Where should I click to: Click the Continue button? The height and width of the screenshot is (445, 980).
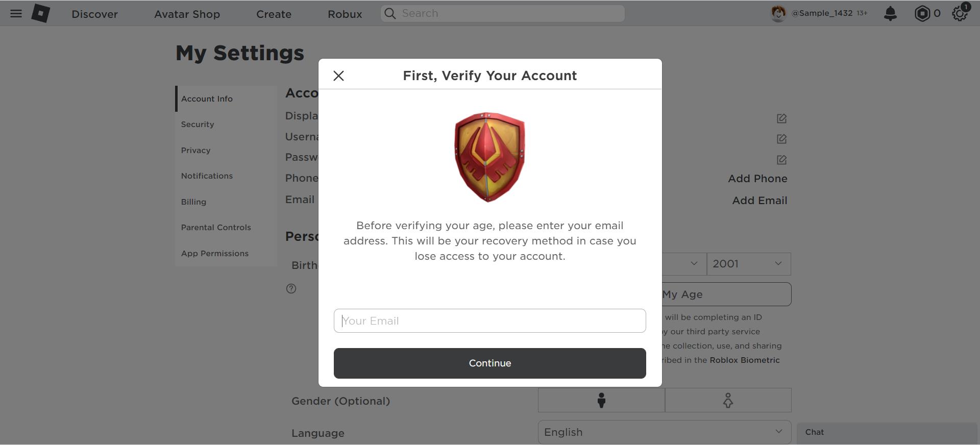point(490,363)
